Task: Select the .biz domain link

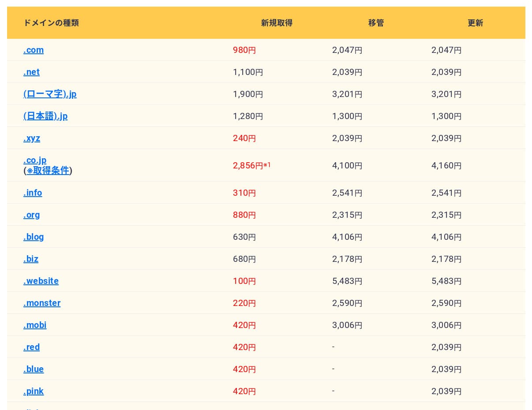Action: (31, 259)
